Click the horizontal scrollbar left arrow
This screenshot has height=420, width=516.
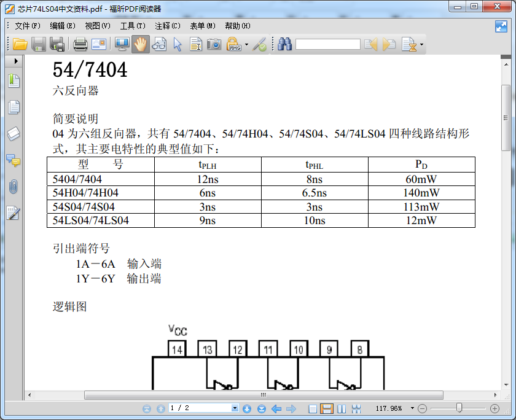click(29, 395)
